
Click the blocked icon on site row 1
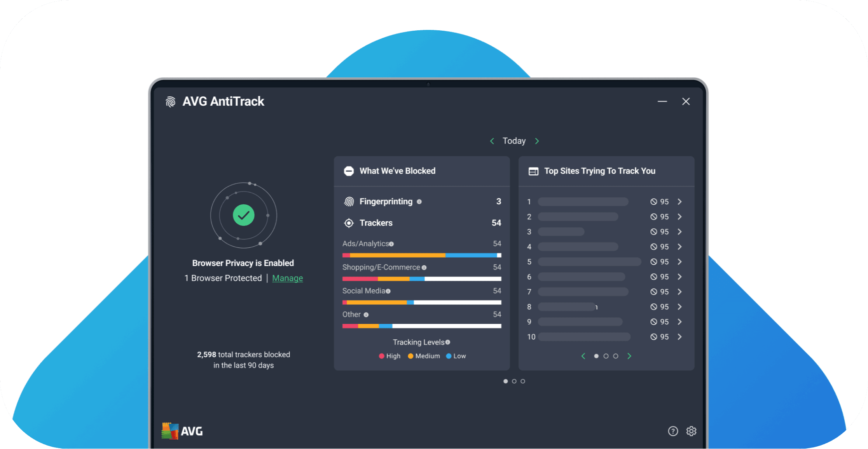[x=654, y=202]
